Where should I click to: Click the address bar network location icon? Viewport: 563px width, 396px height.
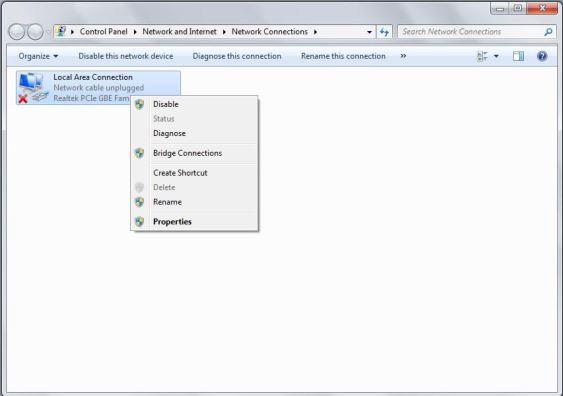point(61,31)
